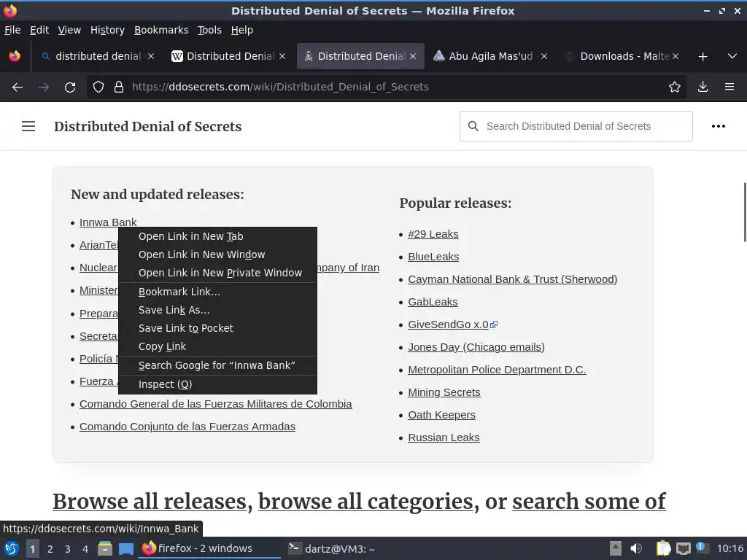Choose Open Link in New Private Window
747x560 pixels.
point(217,273)
